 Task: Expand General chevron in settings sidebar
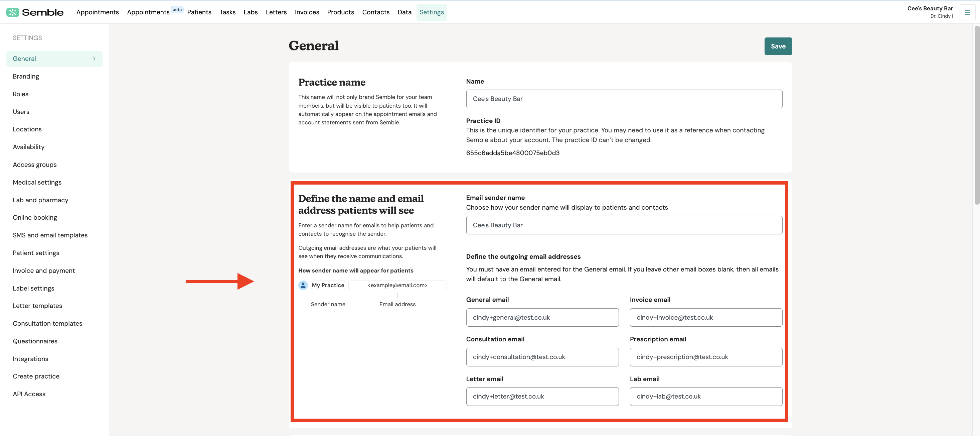94,59
